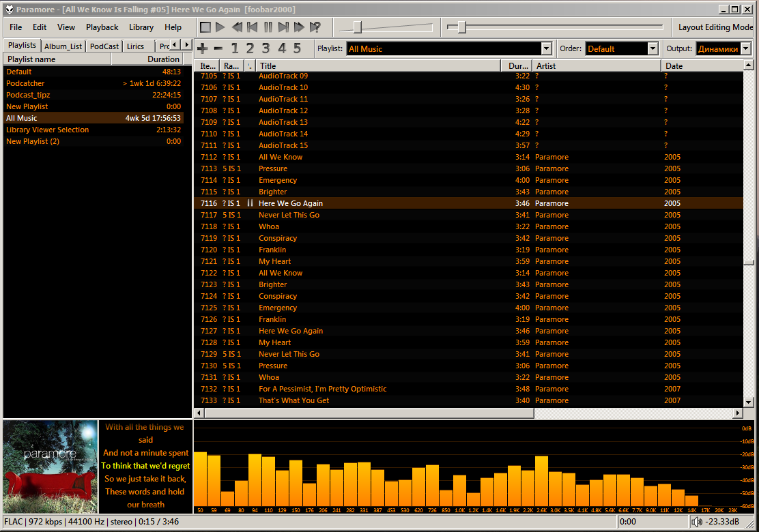Screen dimensions: 759x532
Task: Select the Podcatcher playlist
Action: point(94,83)
